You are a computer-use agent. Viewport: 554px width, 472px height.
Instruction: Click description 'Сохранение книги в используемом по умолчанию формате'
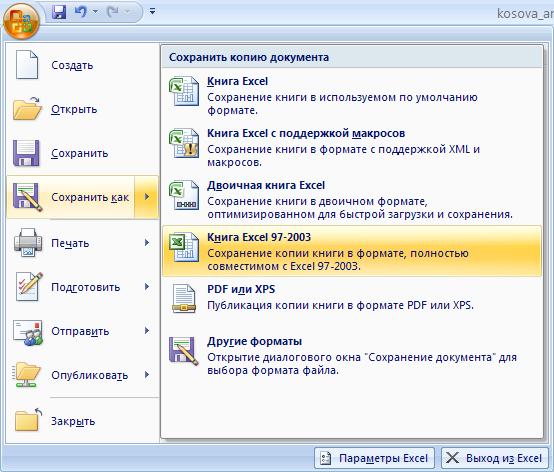tap(342, 104)
